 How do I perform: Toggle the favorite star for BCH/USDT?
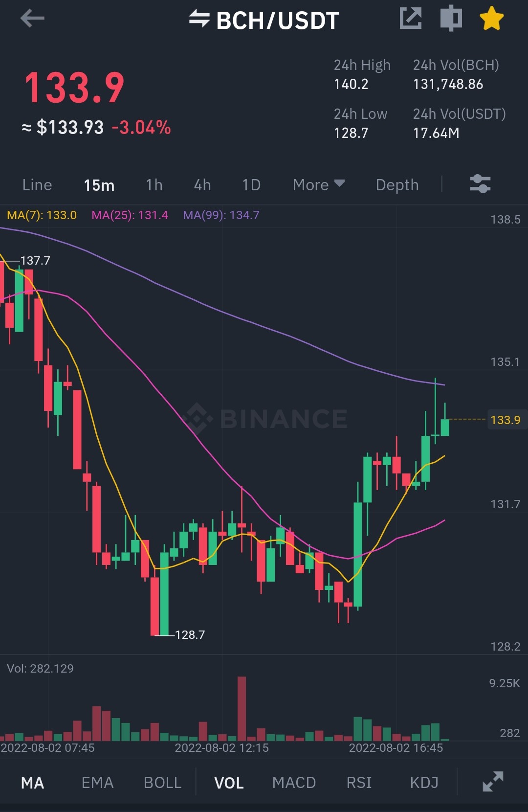click(x=491, y=19)
